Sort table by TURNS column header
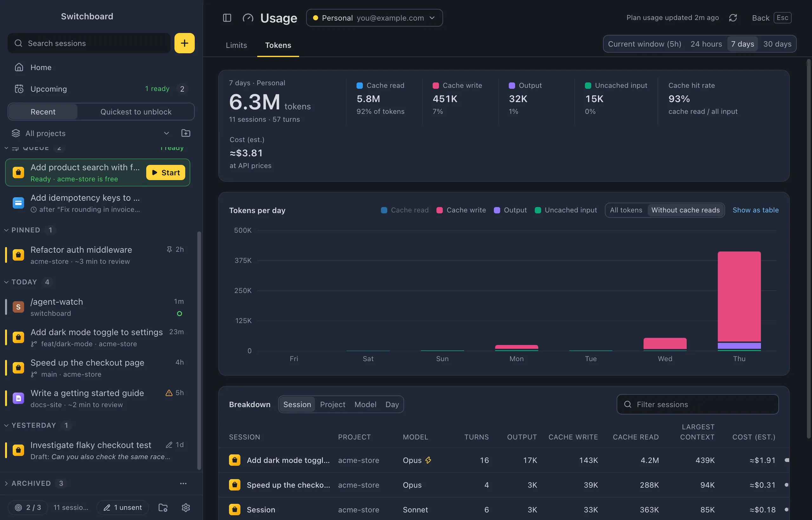The width and height of the screenshot is (812, 520). pyautogui.click(x=476, y=437)
